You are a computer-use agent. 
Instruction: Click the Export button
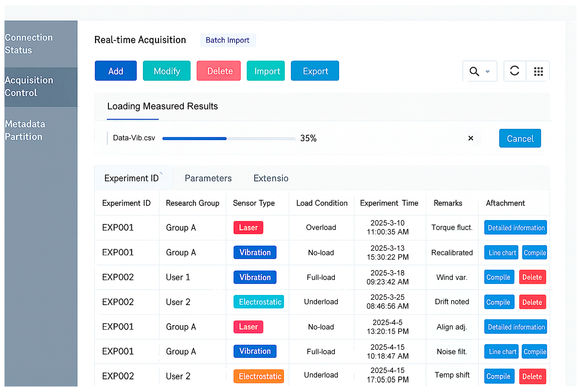315,71
